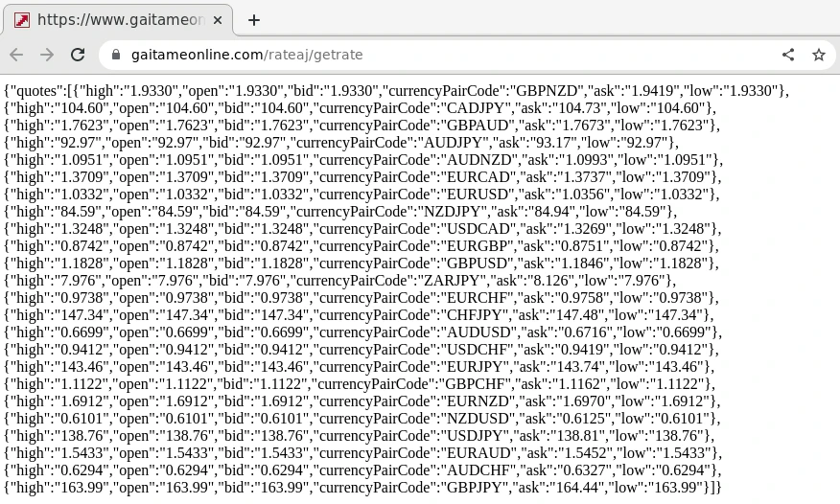Click the padlock site security icon
Screen dimensions: 840x504
click(x=116, y=55)
